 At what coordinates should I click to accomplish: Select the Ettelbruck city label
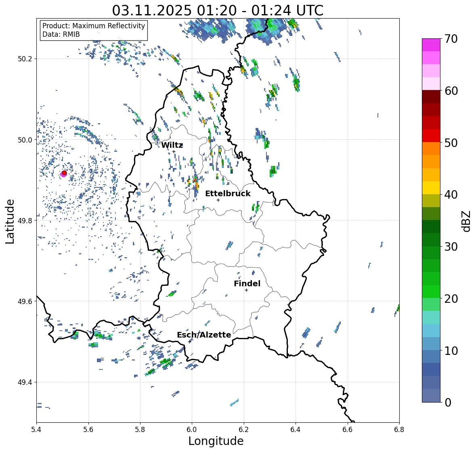coord(228,193)
